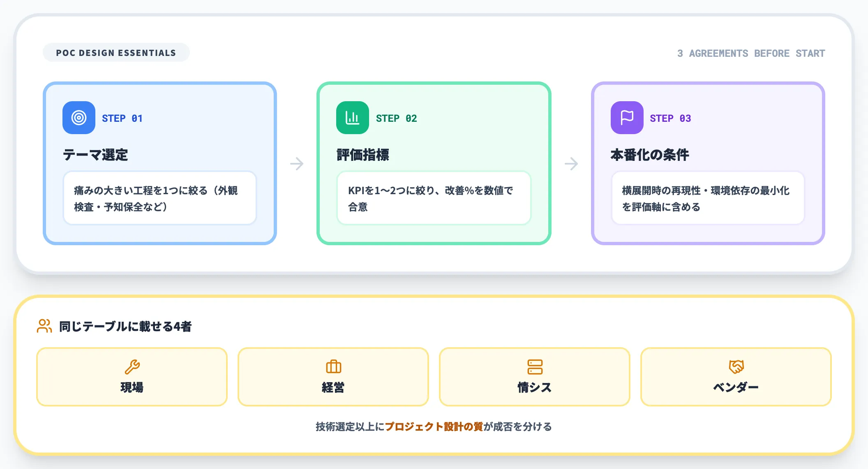Click the 情シス card
This screenshot has width=868, height=469.
534,376
